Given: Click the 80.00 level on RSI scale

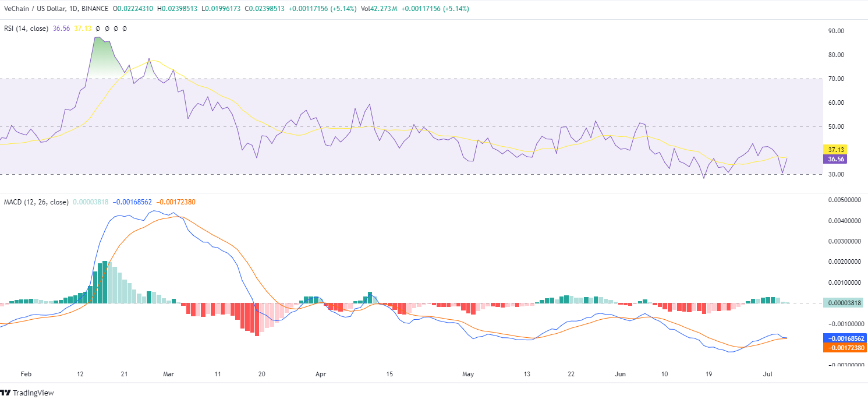Looking at the screenshot, I should (x=835, y=55).
